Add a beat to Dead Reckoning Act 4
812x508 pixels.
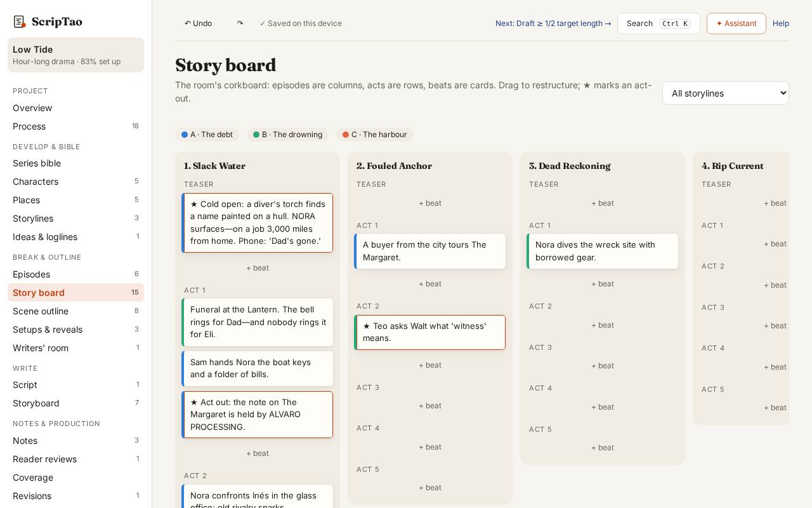(x=603, y=407)
